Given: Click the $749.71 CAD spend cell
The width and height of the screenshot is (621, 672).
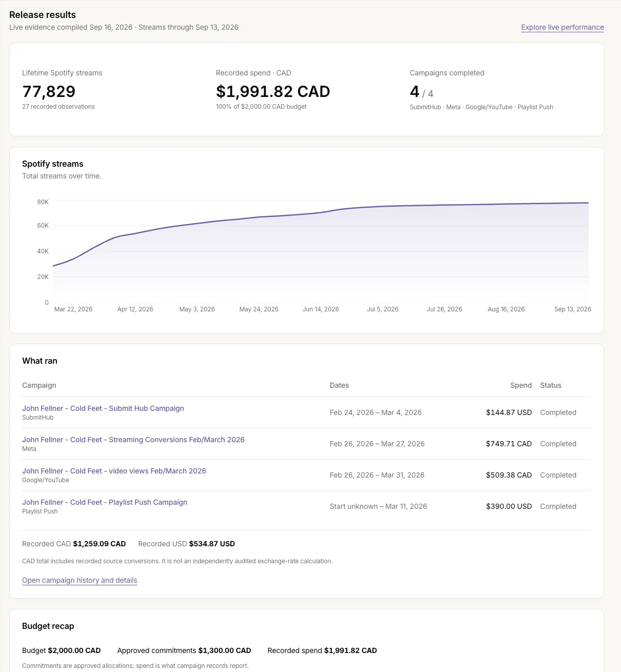Looking at the screenshot, I should coord(509,444).
